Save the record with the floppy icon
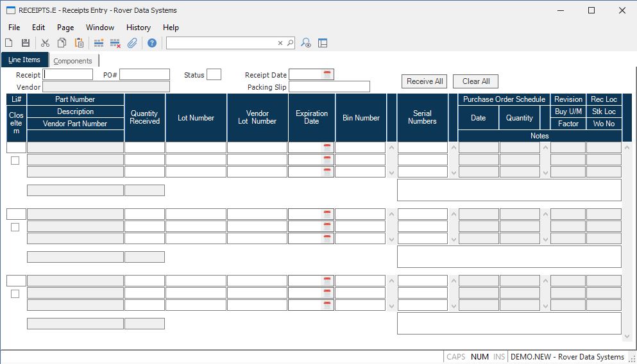 pyautogui.click(x=26, y=43)
